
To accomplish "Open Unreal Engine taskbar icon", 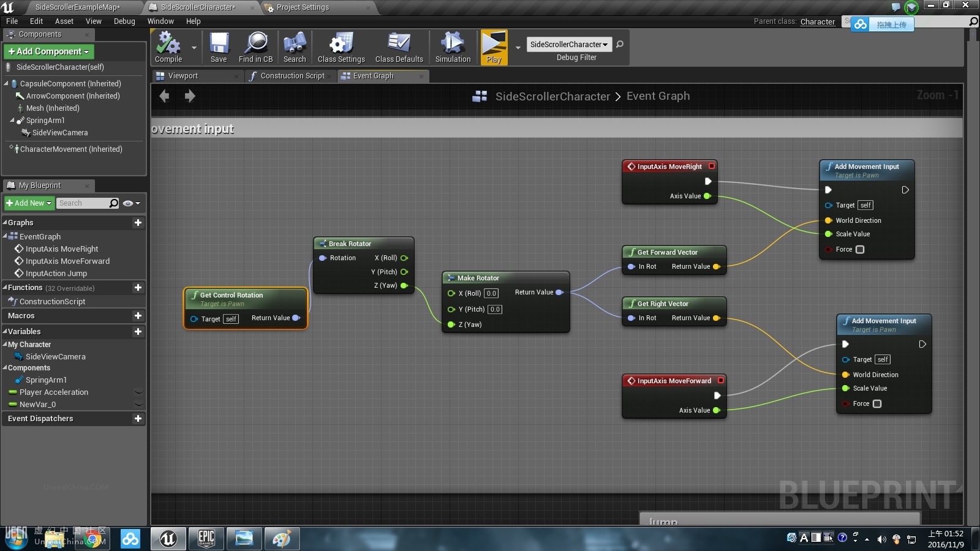I will coord(168,539).
